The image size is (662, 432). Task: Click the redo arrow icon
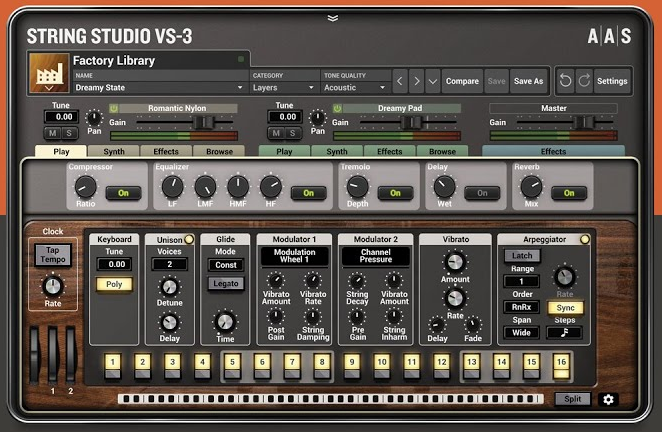pyautogui.click(x=584, y=80)
